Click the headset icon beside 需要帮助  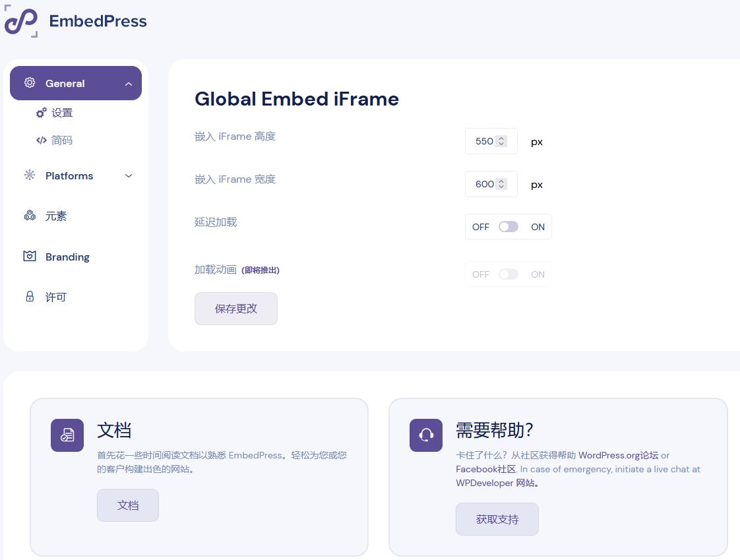coord(426,435)
